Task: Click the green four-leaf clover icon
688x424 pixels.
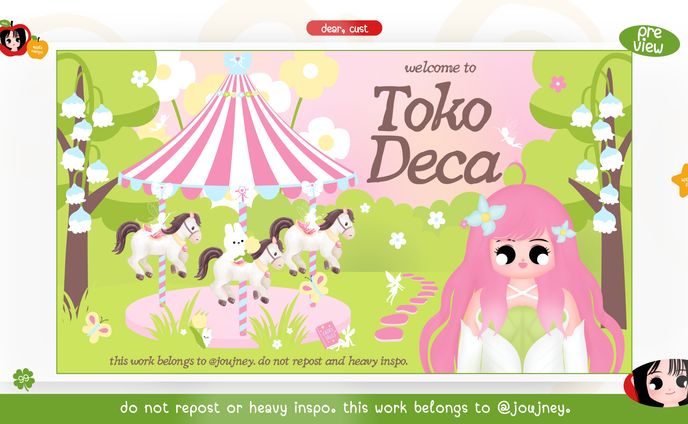Action: click(x=24, y=379)
